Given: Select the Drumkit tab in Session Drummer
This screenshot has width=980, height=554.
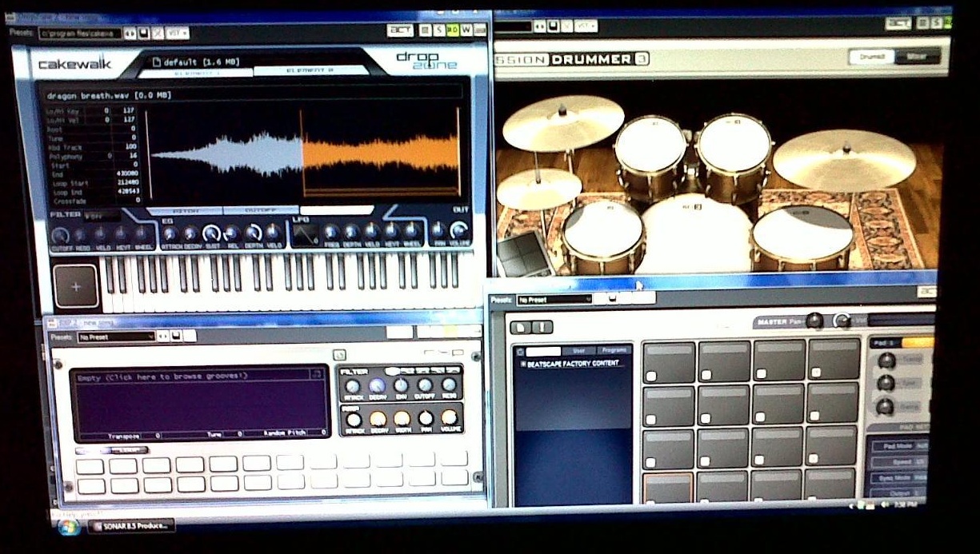Looking at the screenshot, I should click(x=871, y=57).
